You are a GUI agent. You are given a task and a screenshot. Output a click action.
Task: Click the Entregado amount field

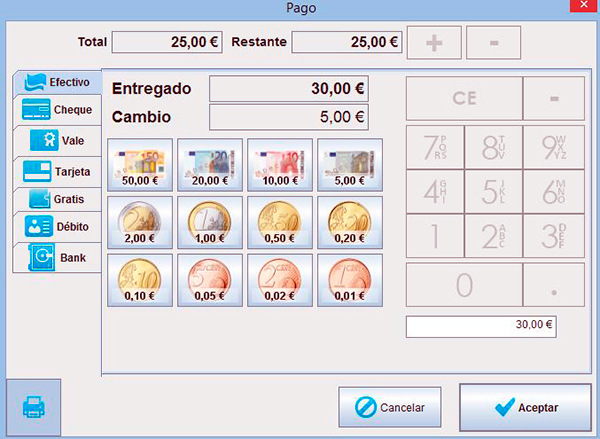(x=289, y=89)
